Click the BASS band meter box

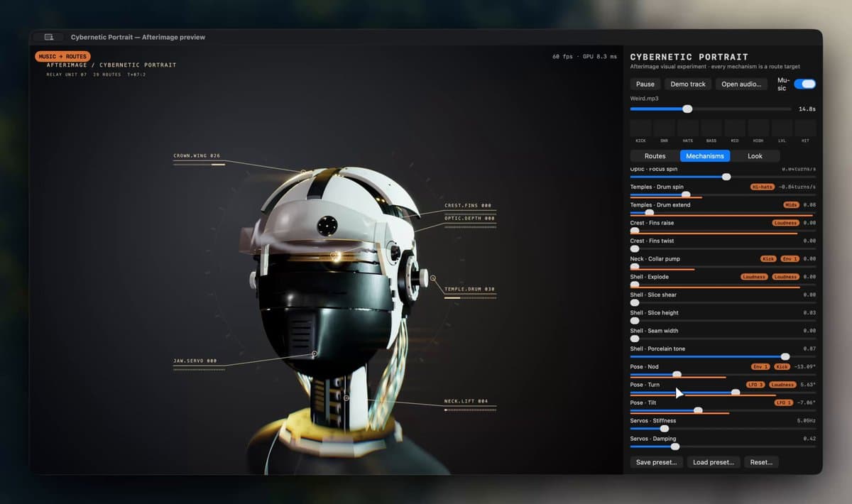point(711,128)
